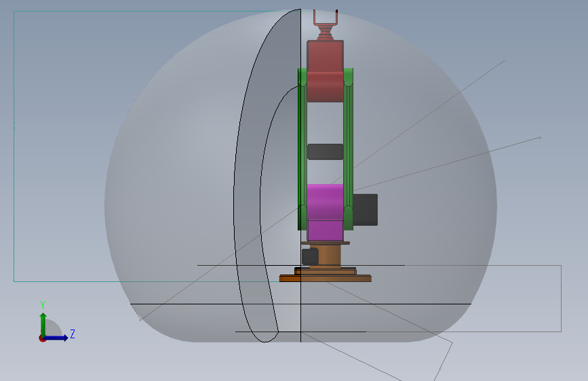Click the green Y axis of the triad

43,325
